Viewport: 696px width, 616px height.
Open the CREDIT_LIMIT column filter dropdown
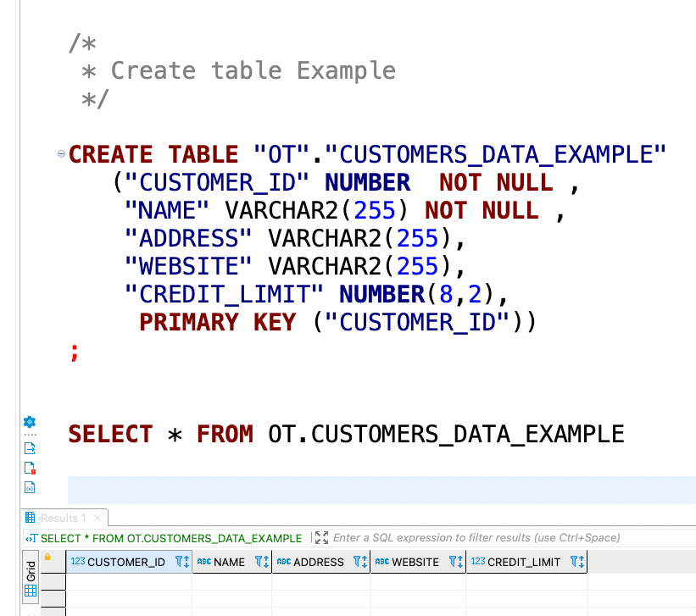(x=575, y=562)
